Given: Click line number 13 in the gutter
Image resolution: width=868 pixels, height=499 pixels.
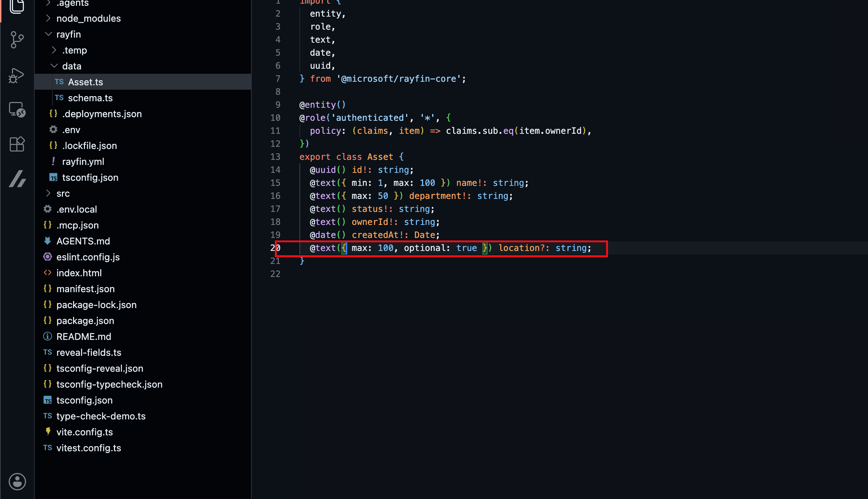Looking at the screenshot, I should 275,157.
